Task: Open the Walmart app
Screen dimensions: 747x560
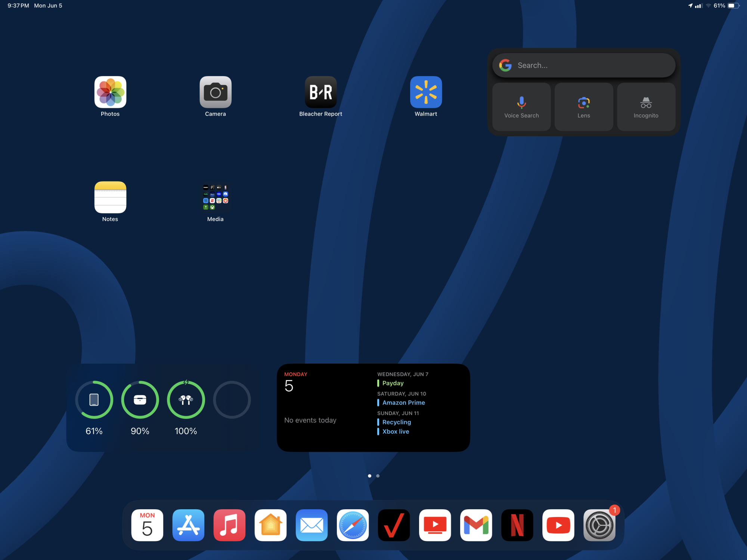Action: 426,92
